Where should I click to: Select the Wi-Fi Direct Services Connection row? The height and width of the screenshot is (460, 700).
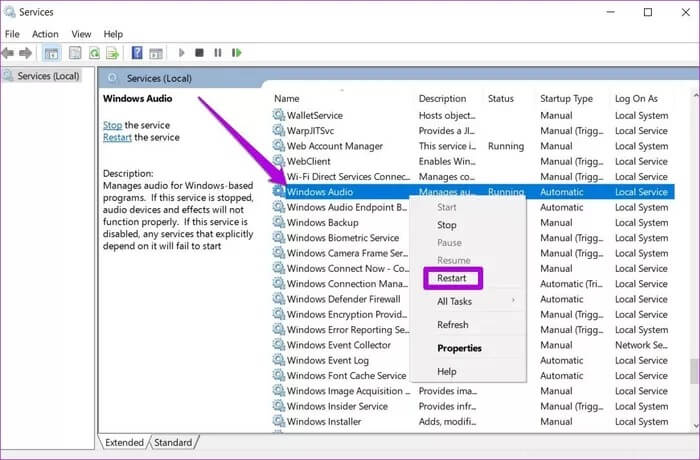[473, 177]
